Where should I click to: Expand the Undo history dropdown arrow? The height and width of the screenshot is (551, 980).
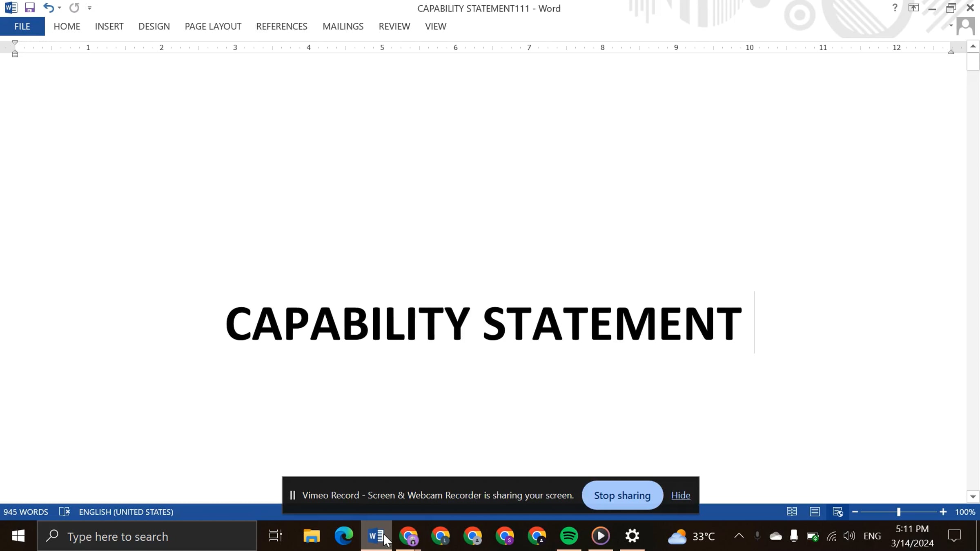pos(60,8)
